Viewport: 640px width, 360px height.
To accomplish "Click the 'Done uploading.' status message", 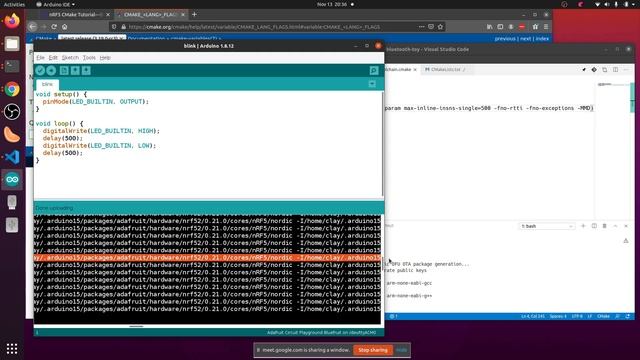I will point(54,208).
